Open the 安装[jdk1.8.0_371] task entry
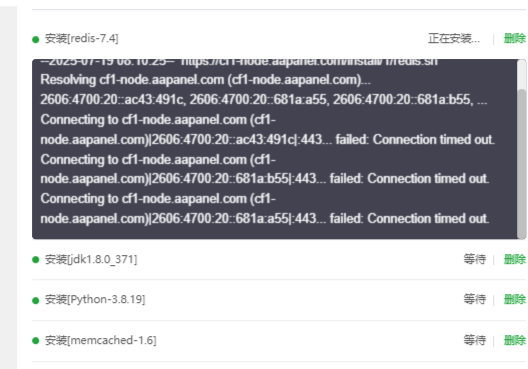 click(x=91, y=259)
